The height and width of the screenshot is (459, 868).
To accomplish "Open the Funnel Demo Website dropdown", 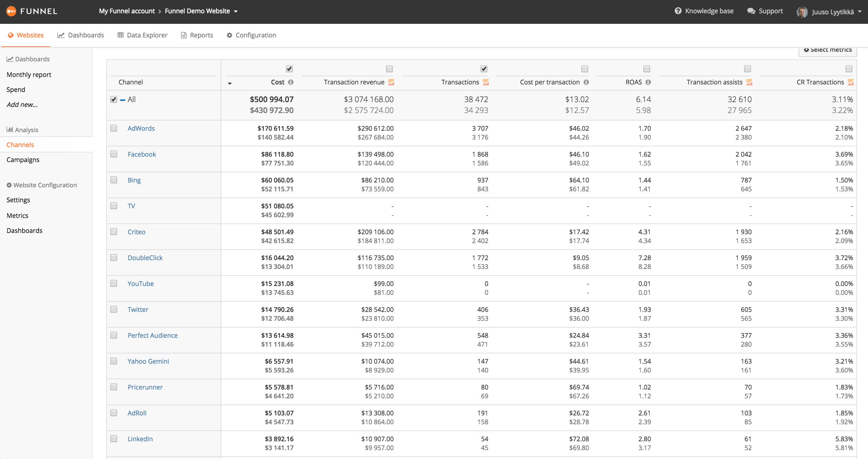I will coord(201,11).
